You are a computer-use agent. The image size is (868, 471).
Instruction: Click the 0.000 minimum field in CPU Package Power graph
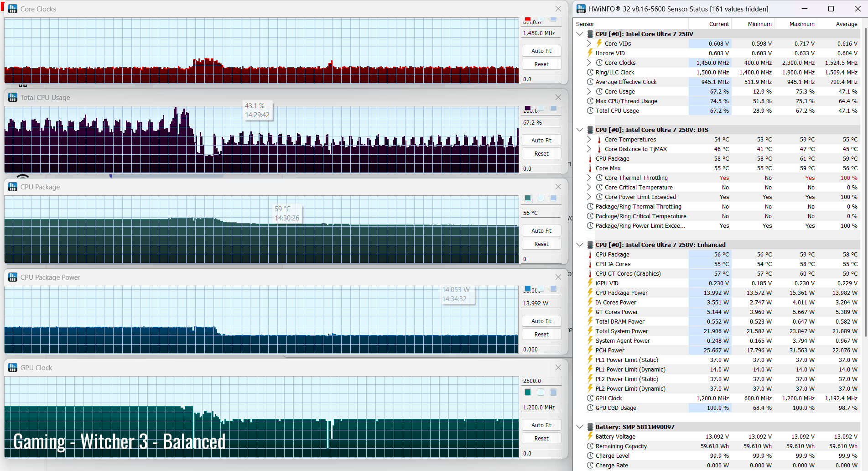tap(541, 349)
